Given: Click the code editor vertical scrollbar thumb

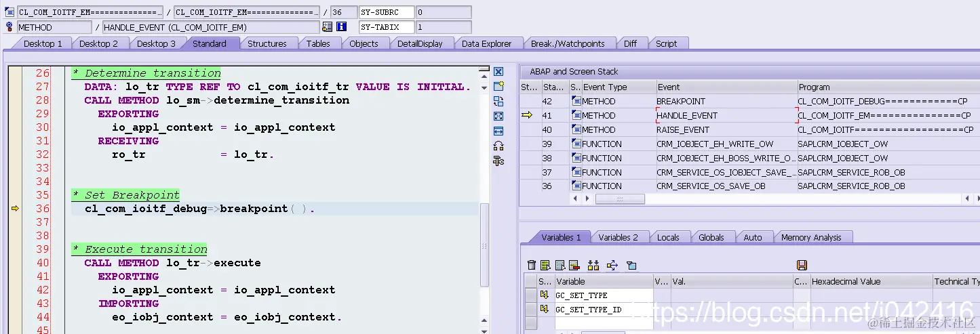Looking at the screenshot, I should click(484, 244).
